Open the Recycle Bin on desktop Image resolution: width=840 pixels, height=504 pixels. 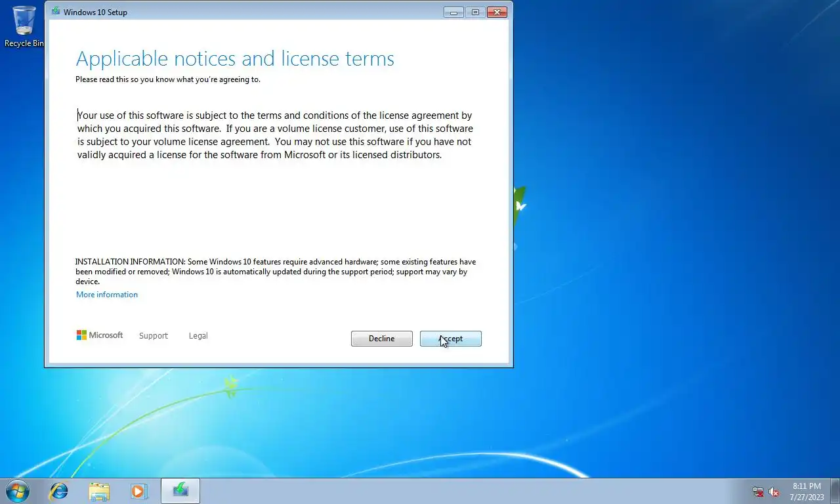coord(24,26)
